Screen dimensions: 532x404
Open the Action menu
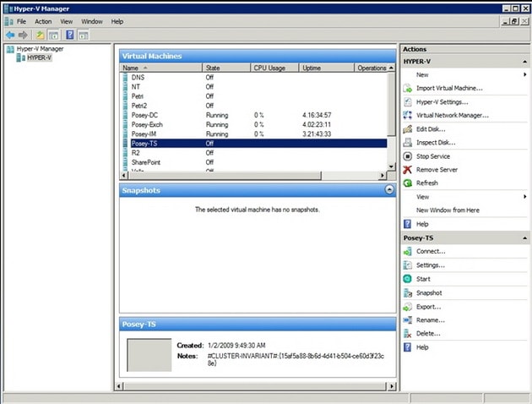[43, 21]
